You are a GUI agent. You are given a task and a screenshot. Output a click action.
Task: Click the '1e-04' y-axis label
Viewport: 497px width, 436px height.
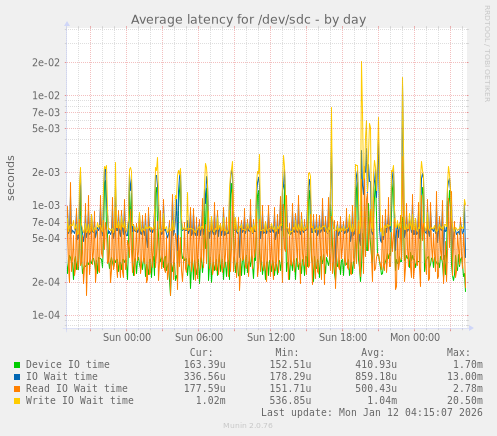46,315
